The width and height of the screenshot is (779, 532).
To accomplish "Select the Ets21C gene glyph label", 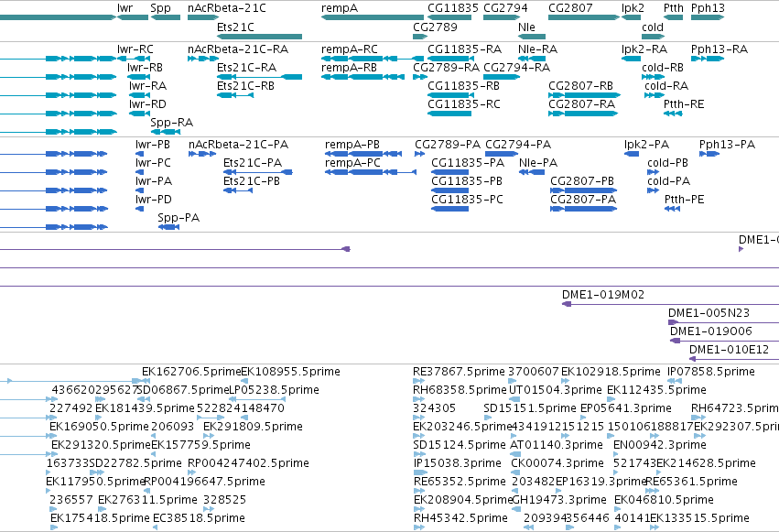I will click(x=235, y=27).
